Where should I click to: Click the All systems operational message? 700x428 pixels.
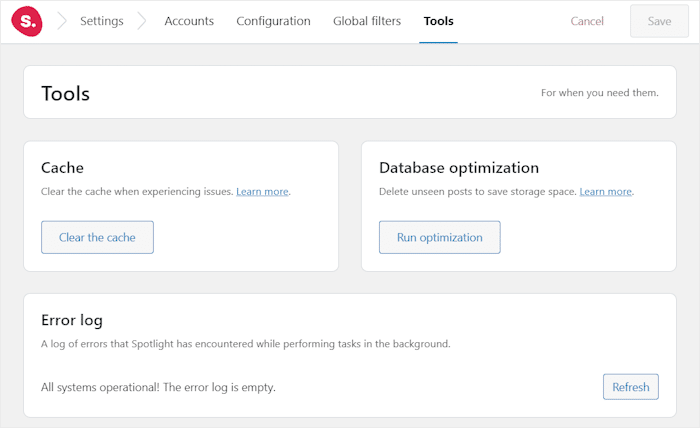pyautogui.click(x=158, y=387)
